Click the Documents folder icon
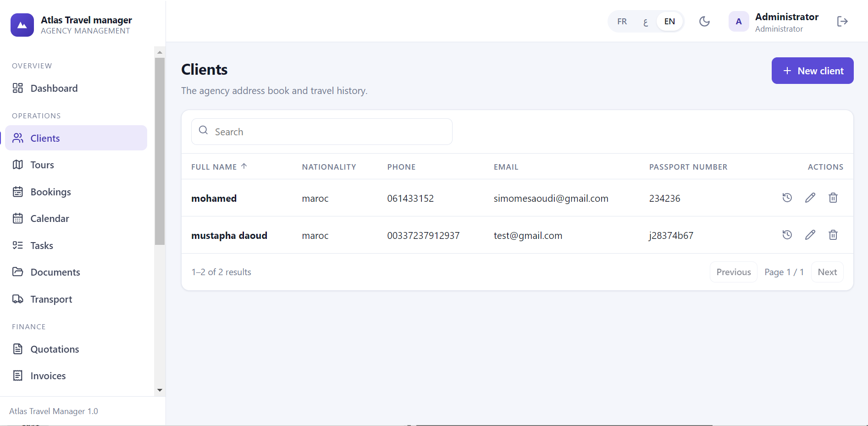 pos(18,272)
